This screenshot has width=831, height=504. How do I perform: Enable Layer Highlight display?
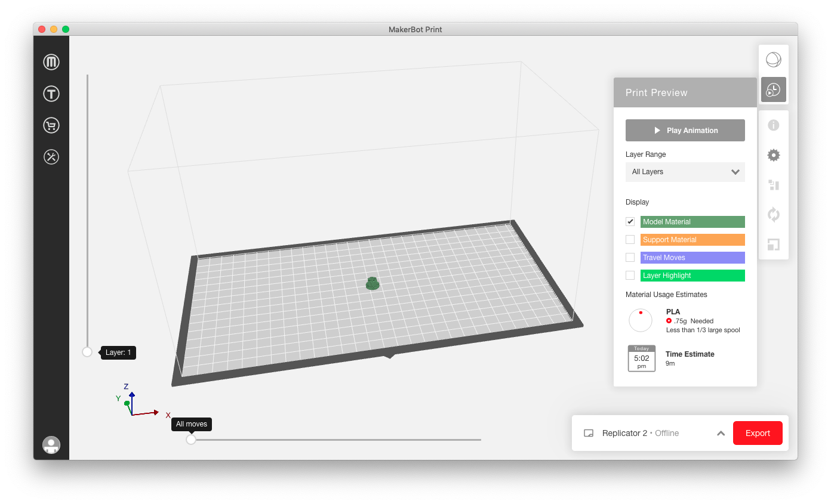point(630,275)
